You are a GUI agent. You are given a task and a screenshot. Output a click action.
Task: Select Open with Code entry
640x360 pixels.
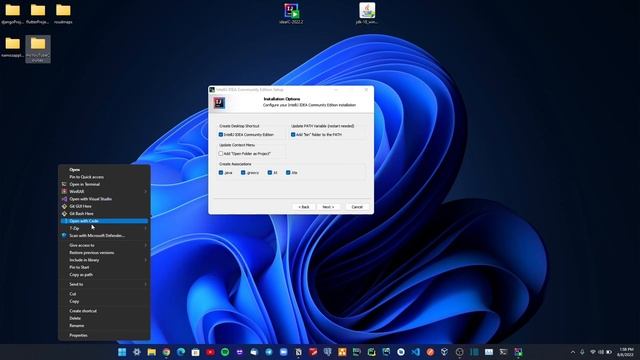(104, 221)
